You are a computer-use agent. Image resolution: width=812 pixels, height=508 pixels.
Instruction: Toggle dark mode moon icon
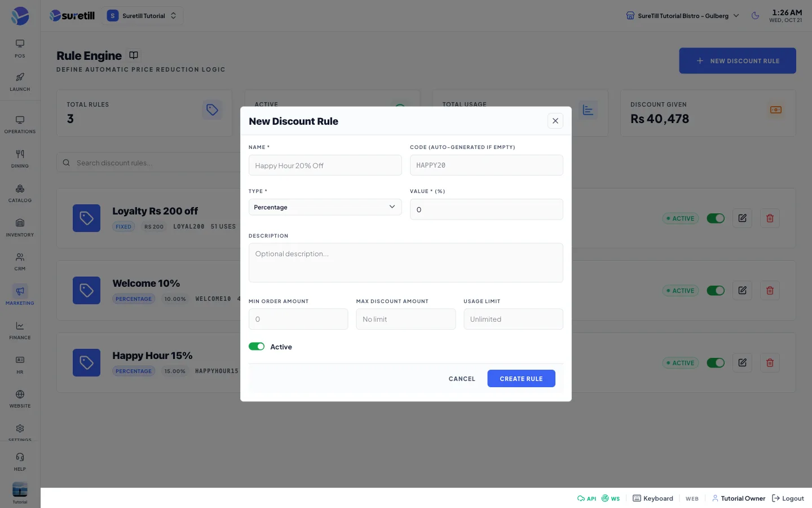(756, 16)
